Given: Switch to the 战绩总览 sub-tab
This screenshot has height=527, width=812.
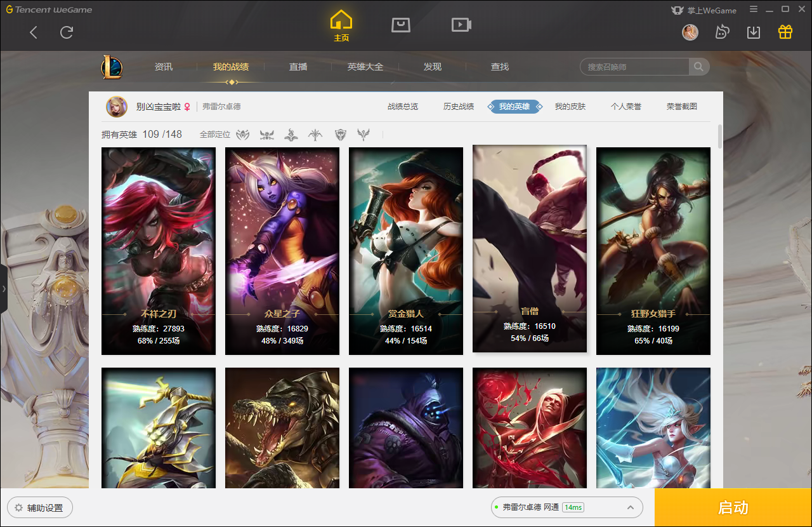Looking at the screenshot, I should coord(403,107).
